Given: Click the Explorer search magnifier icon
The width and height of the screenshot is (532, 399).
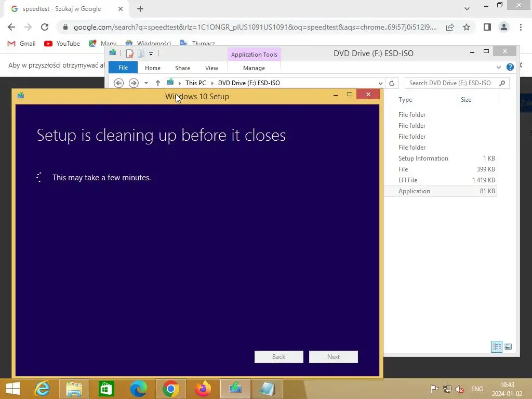Looking at the screenshot, I should [x=502, y=83].
